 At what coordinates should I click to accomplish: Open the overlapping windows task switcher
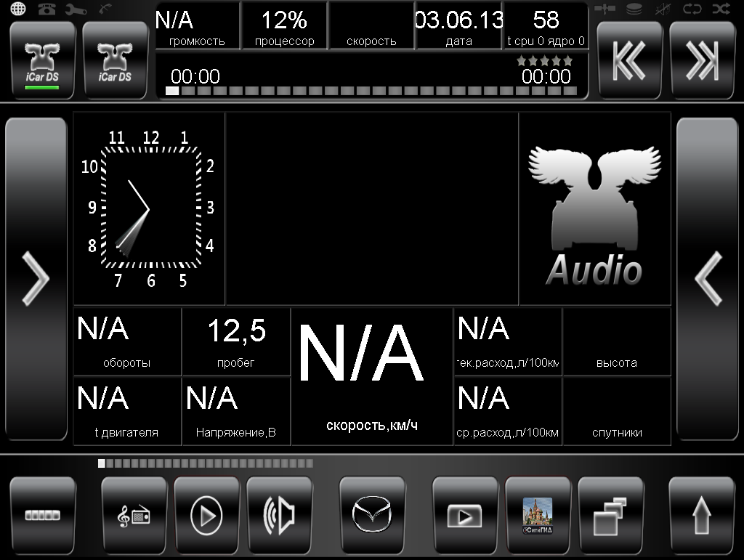click(x=610, y=515)
